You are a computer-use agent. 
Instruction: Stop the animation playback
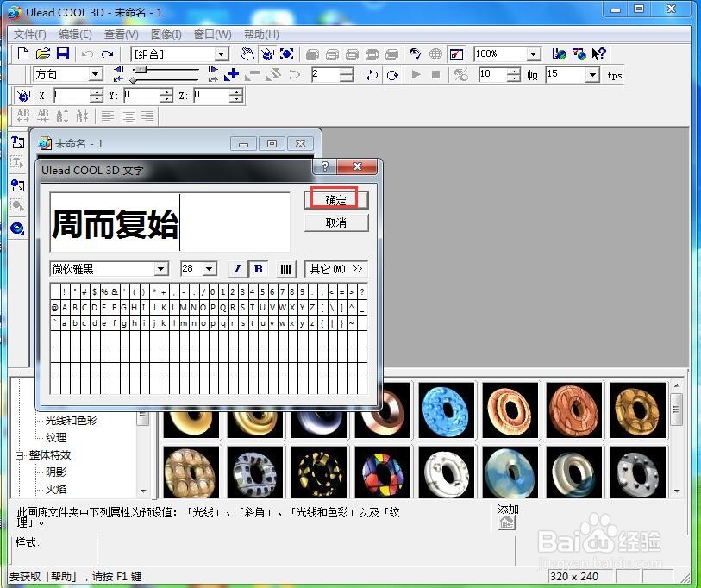click(436, 75)
